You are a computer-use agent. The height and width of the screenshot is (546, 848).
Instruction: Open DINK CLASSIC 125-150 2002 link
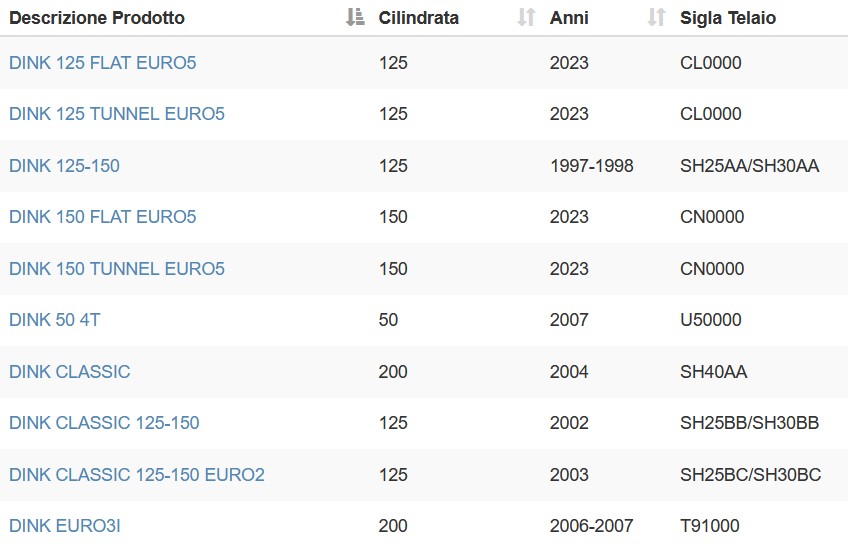104,423
